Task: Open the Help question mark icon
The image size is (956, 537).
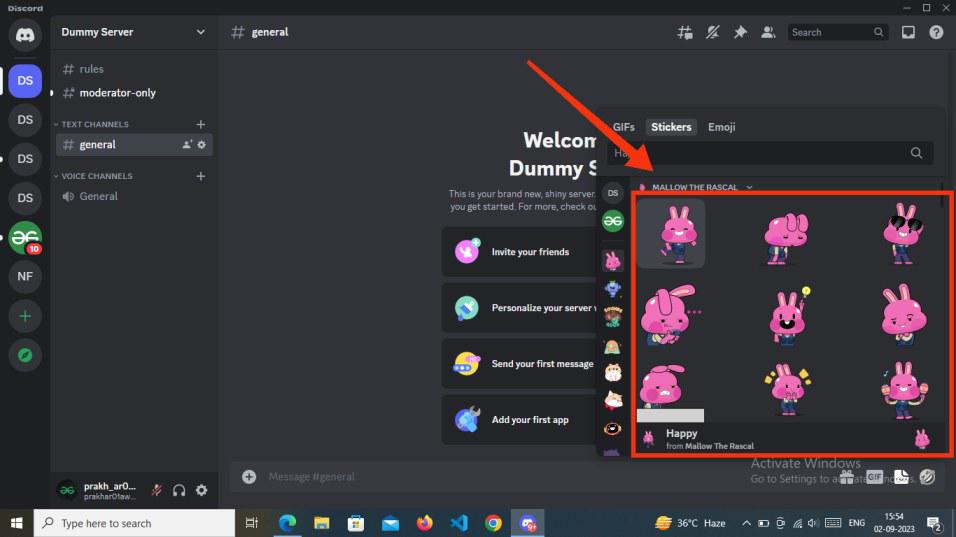Action: click(936, 32)
